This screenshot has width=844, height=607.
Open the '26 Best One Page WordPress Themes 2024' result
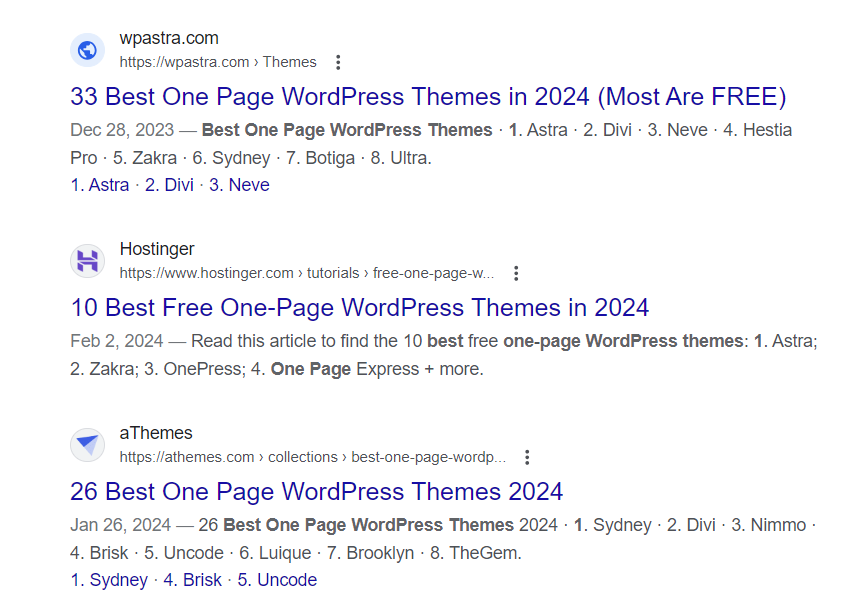(314, 491)
